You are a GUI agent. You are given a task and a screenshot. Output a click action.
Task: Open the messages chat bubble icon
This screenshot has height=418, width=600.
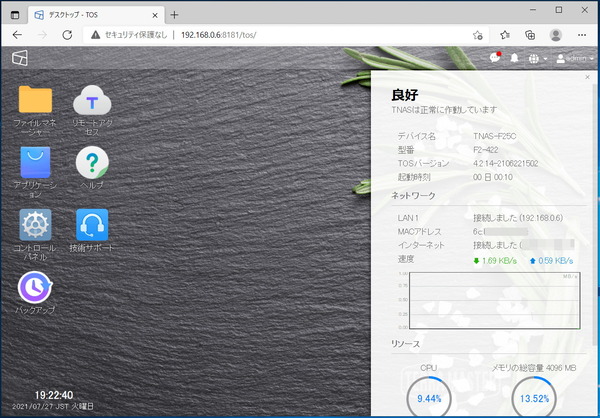point(494,59)
